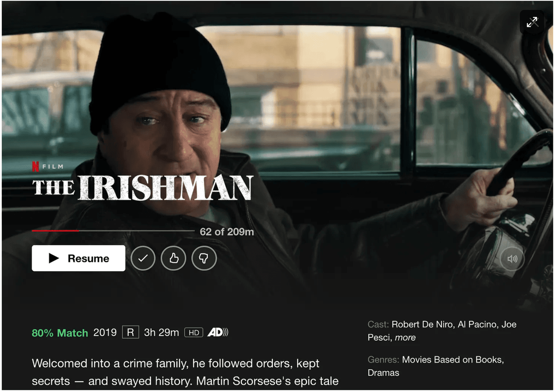Click The Irishman title logo

pyautogui.click(x=143, y=188)
